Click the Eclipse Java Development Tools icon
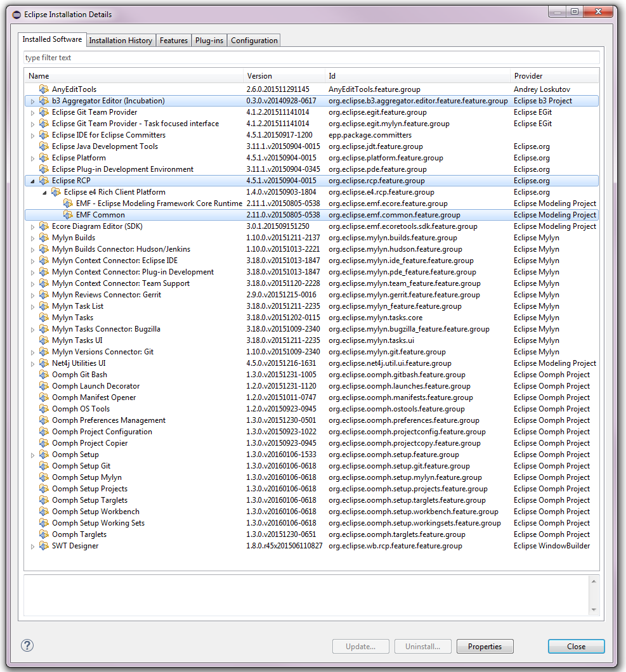Viewport: 626px width, 672px height. [x=44, y=146]
